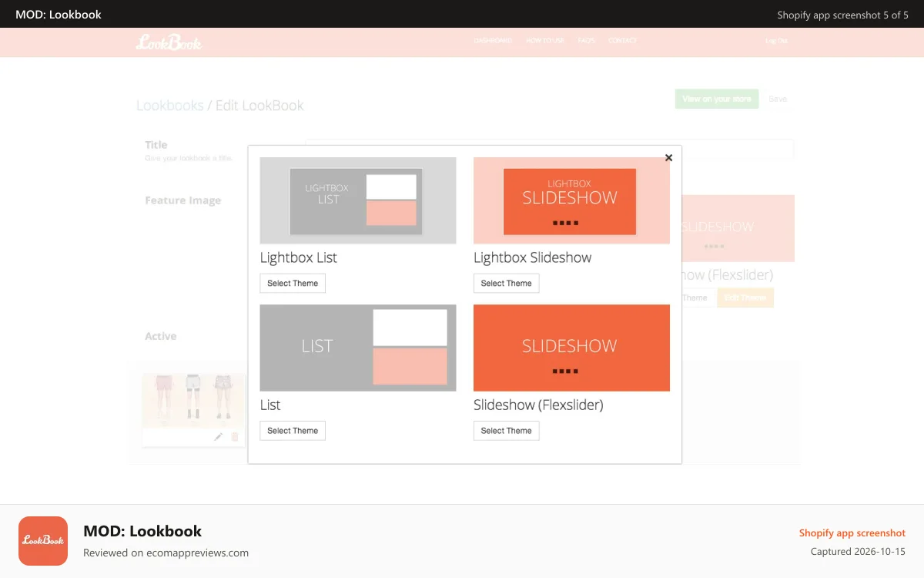Click the Title field label

(156, 145)
